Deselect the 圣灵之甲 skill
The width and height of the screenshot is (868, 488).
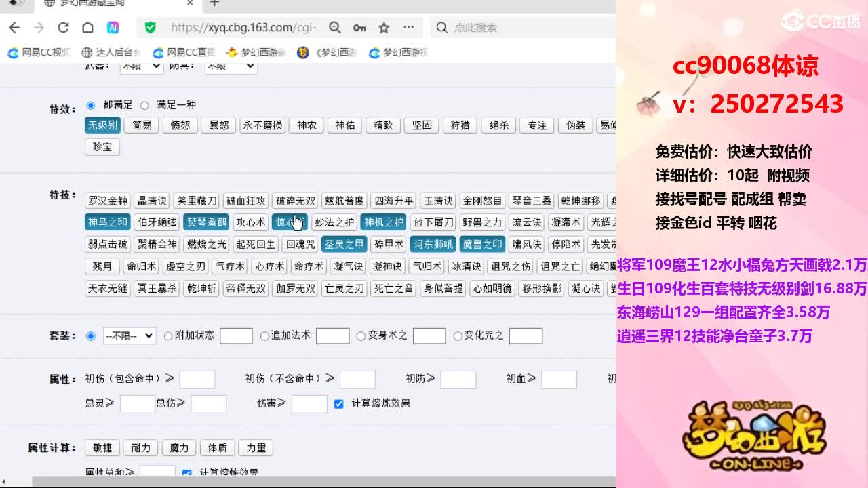(344, 244)
